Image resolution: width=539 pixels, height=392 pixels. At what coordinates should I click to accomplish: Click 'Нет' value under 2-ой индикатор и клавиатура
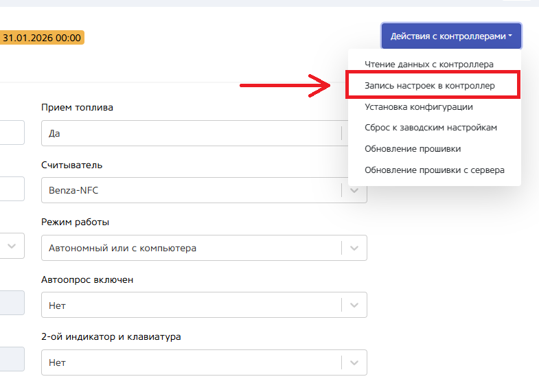pyautogui.click(x=58, y=362)
